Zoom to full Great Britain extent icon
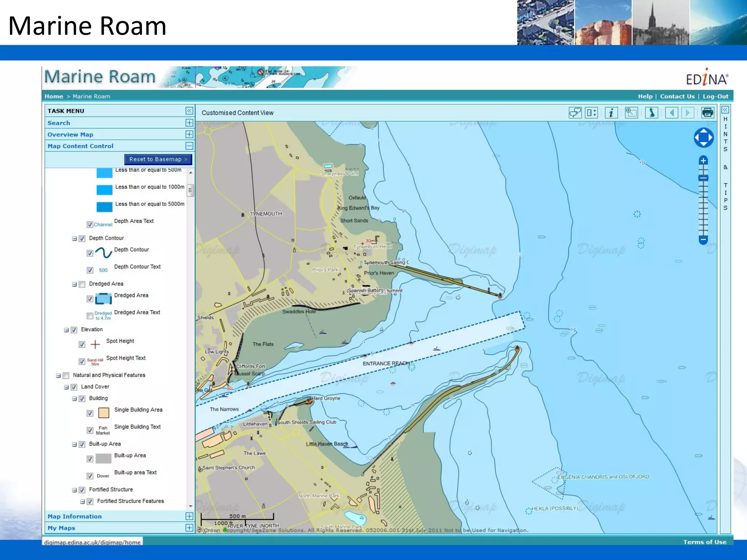Screen dimensions: 747x560 (x=651, y=113)
